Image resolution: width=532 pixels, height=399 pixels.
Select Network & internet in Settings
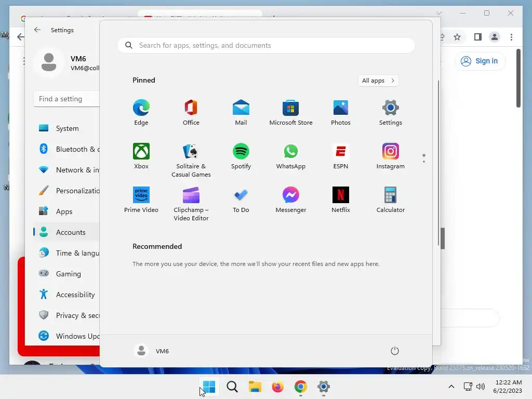[66, 170]
